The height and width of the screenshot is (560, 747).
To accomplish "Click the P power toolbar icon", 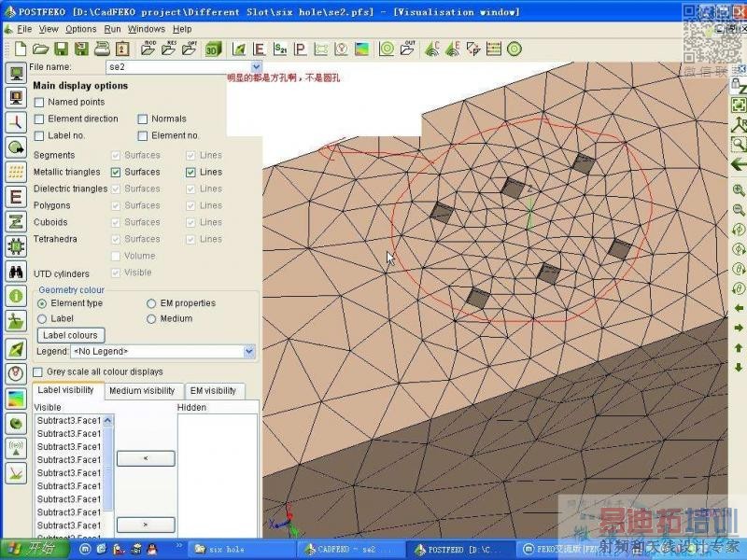I will [300, 49].
